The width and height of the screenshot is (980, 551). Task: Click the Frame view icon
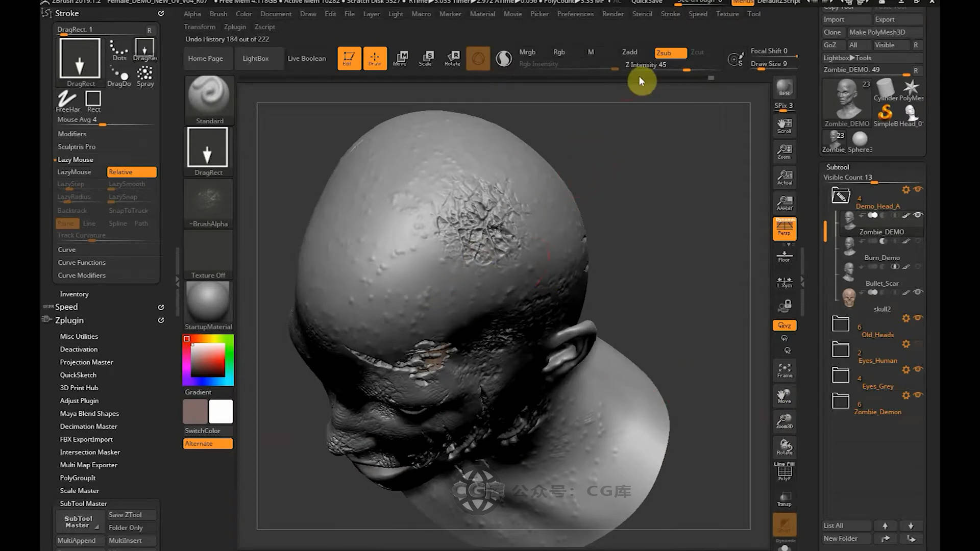(x=785, y=370)
